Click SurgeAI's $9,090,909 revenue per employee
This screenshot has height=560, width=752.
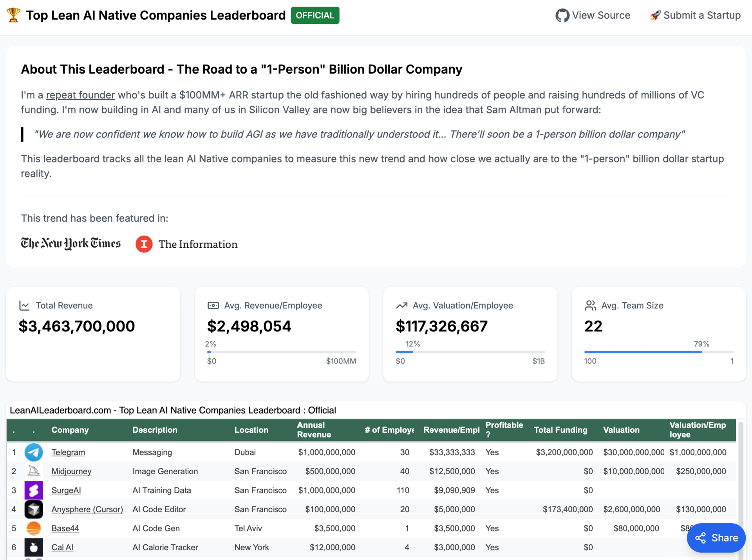click(x=454, y=490)
